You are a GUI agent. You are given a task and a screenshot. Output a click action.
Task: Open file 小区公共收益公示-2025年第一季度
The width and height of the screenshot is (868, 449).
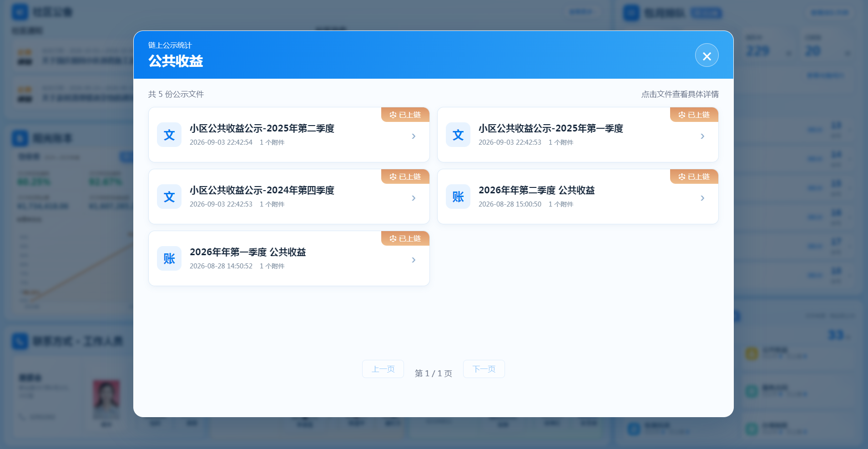tap(578, 135)
